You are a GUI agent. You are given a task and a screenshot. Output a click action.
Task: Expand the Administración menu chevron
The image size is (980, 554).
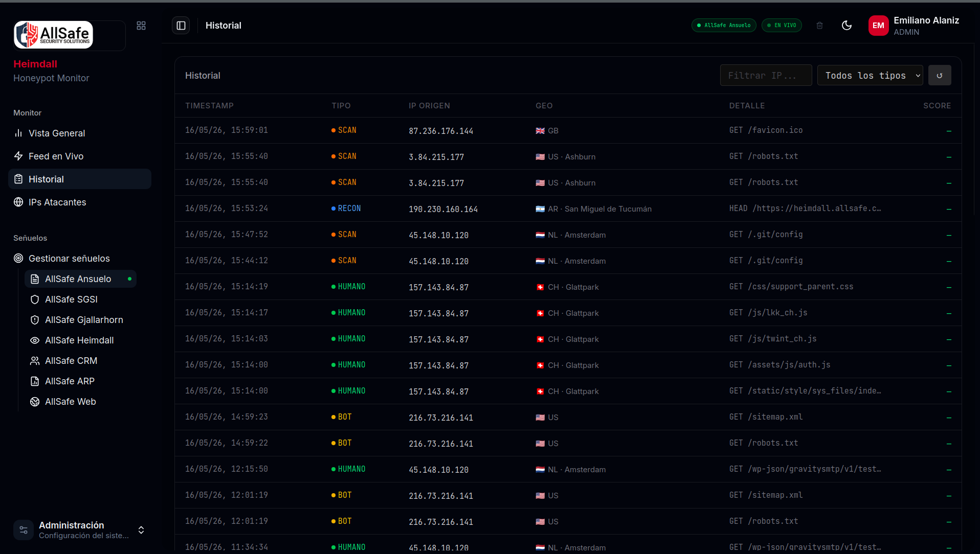coord(141,530)
